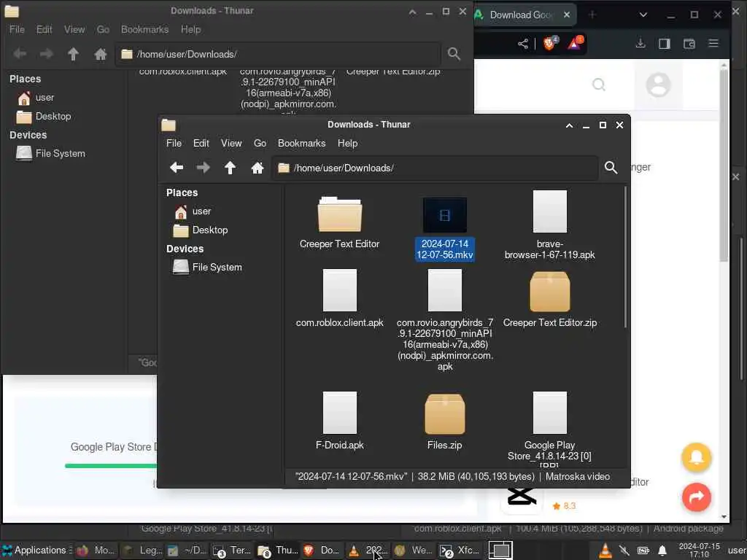Image resolution: width=747 pixels, height=560 pixels.
Task: Switch to Thunar taskbar button
Action: (278, 551)
